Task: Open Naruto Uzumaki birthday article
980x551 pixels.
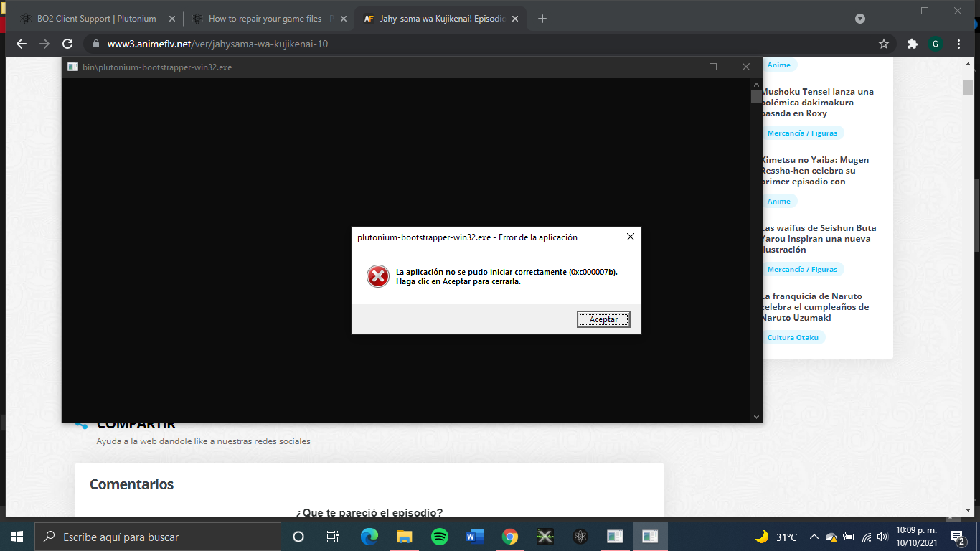Action: click(x=815, y=307)
